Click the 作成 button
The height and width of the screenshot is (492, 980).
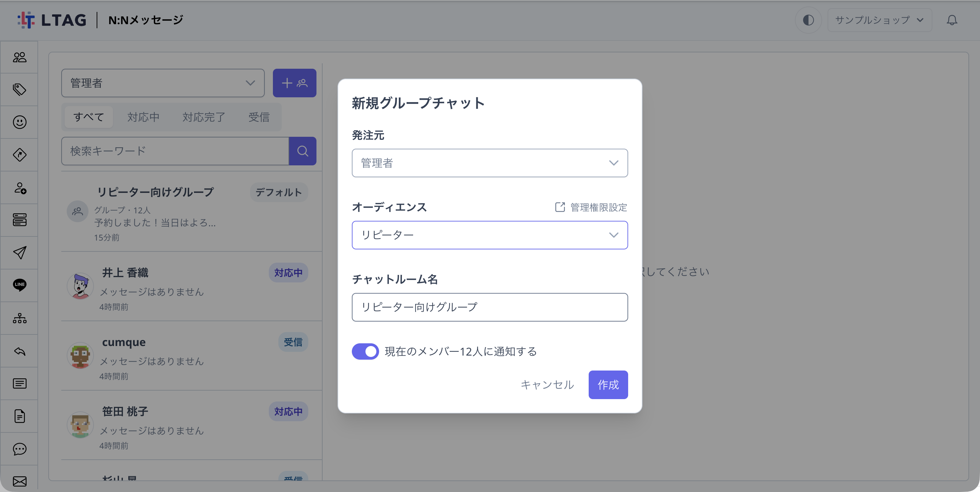[608, 385]
